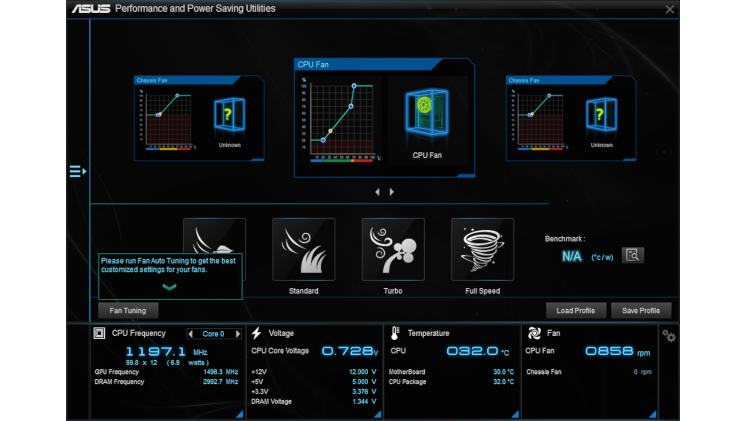The image size is (747, 421).
Task: Click the +3.3V voltage row
Action: click(314, 391)
